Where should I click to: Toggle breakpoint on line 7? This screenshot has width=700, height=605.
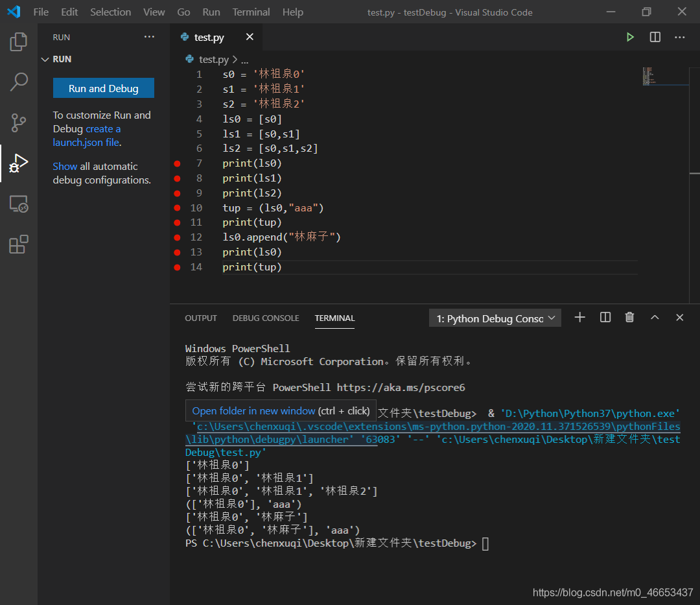pos(178,163)
